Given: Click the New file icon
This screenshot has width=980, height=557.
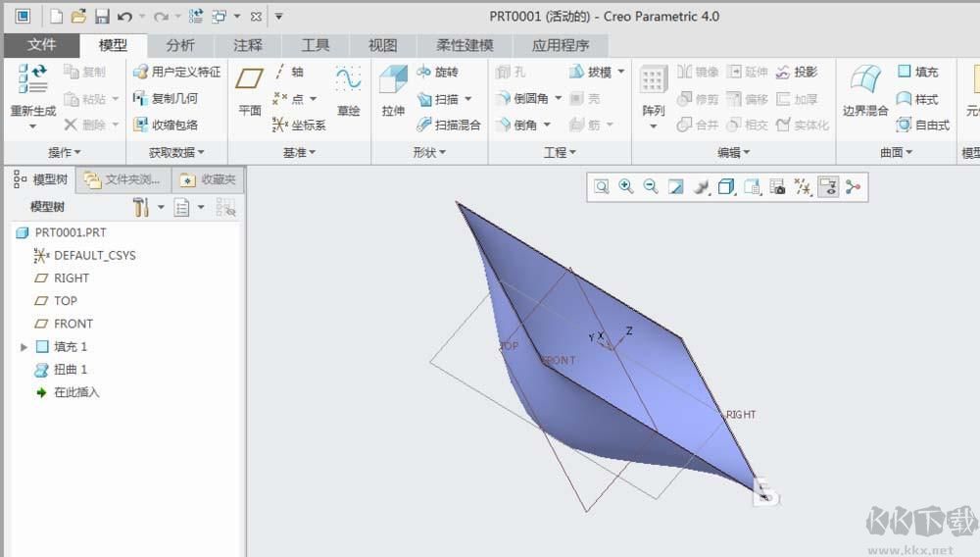Looking at the screenshot, I should click(56, 17).
